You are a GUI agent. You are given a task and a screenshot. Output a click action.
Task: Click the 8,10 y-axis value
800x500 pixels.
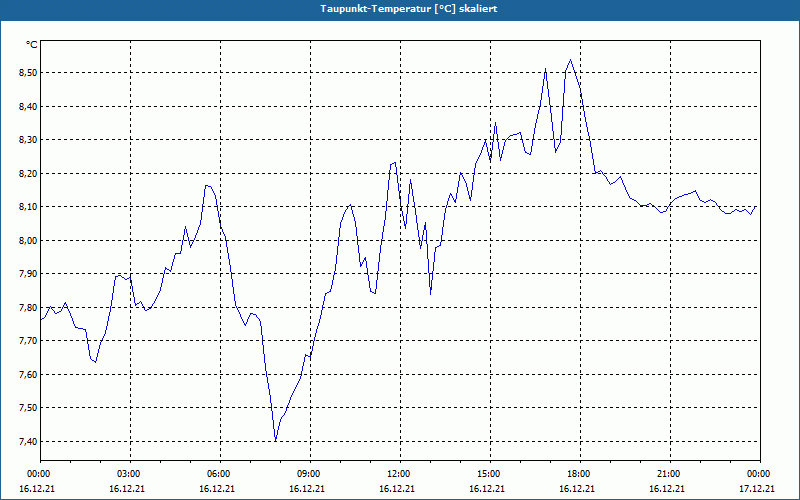point(28,207)
